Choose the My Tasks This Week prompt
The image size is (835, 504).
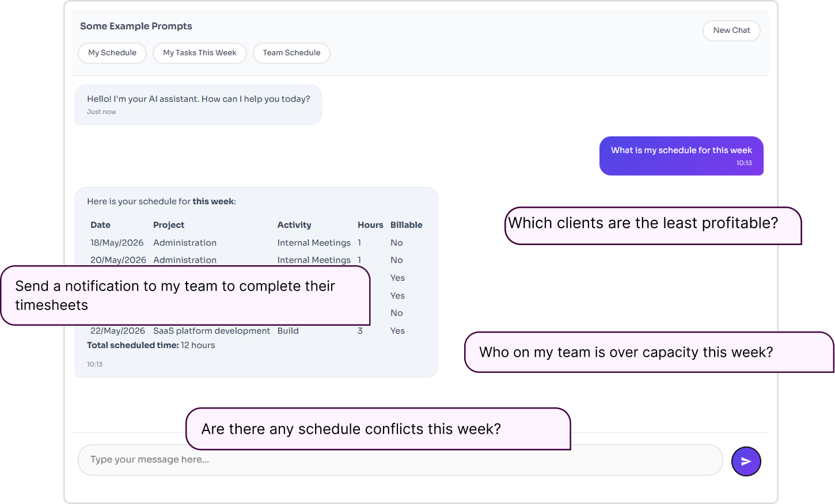[x=200, y=53]
